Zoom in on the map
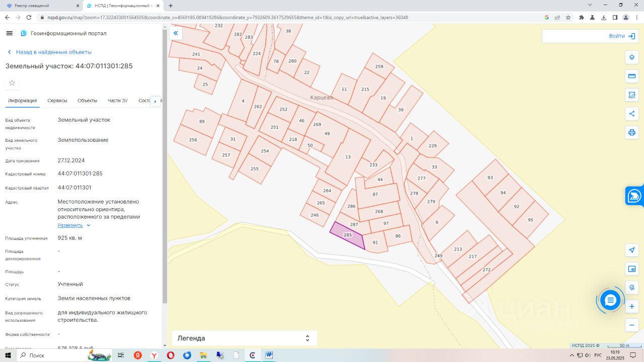The height and width of the screenshot is (362, 644). point(632,306)
